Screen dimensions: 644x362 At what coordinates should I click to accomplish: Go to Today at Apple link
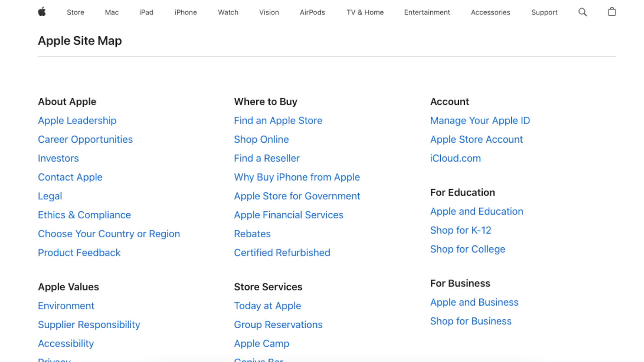(x=268, y=306)
